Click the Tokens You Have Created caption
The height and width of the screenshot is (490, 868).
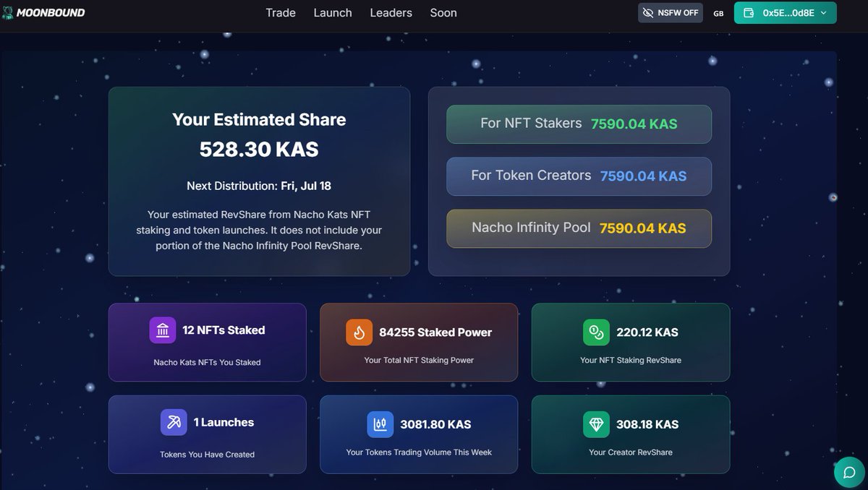pos(207,455)
